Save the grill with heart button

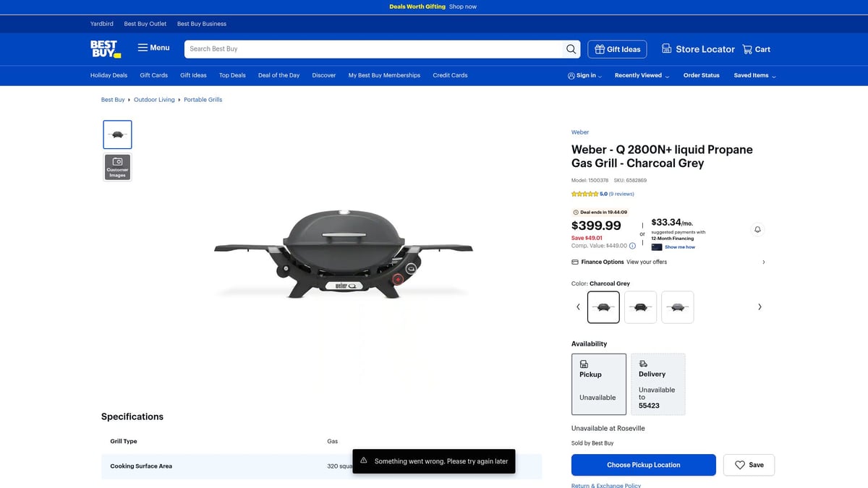point(749,465)
